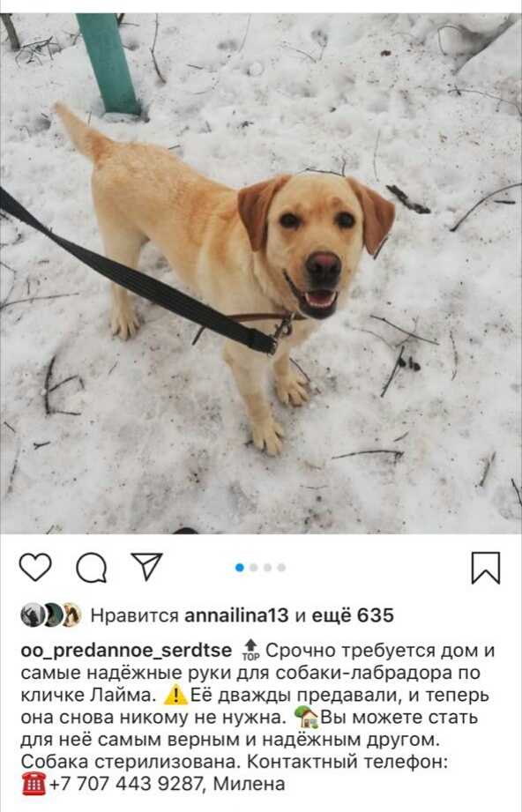522x812 pixels.
Task: Click the TOP arrow emoji in caption
Action: (250, 650)
